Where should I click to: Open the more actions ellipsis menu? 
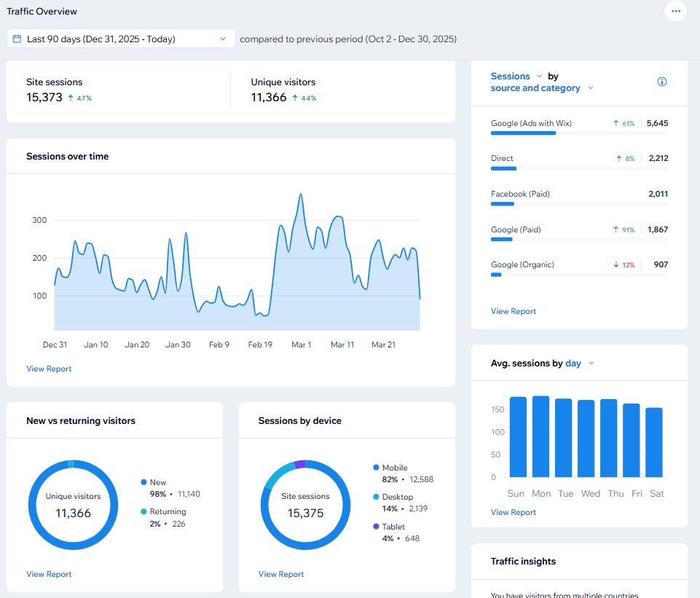[675, 11]
